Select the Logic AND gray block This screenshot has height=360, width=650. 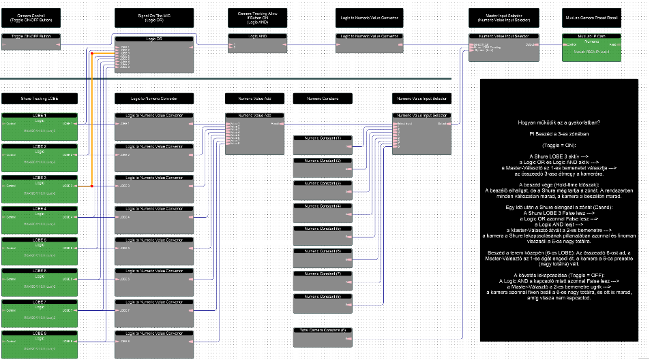(257, 43)
